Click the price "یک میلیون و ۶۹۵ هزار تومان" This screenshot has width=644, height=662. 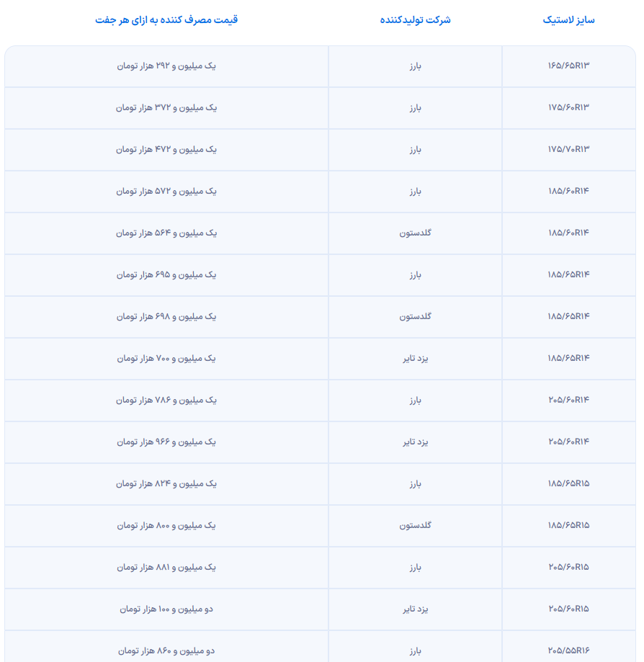pyautogui.click(x=166, y=275)
